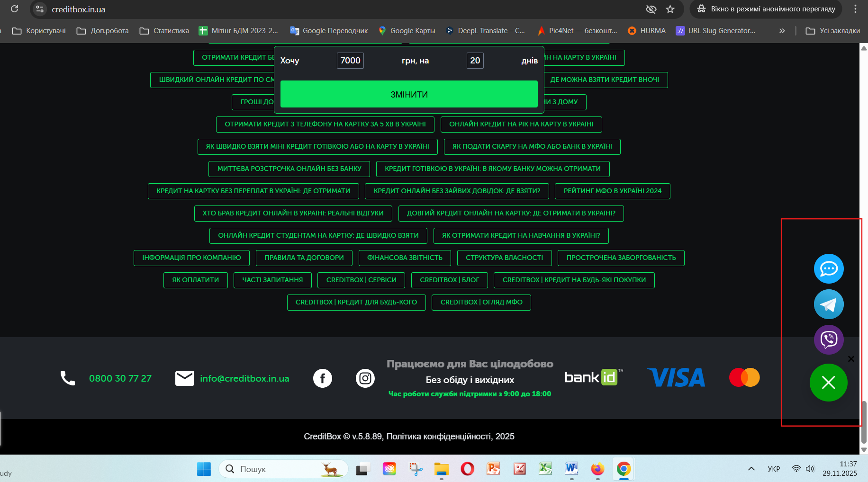The image size is (868, 482).
Task: View site information icon in address bar
Action: pyautogui.click(x=40, y=9)
